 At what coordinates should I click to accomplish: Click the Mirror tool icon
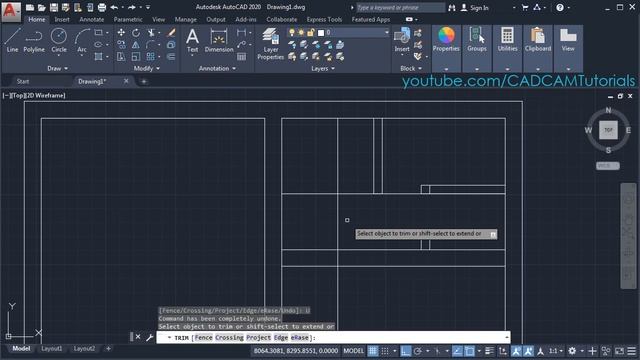click(x=136, y=44)
